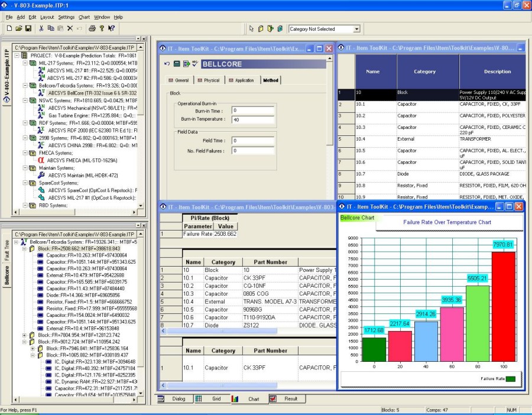The image size is (532, 415).
Task: Click the Burn-in Temperature input field
Action: [252, 120]
